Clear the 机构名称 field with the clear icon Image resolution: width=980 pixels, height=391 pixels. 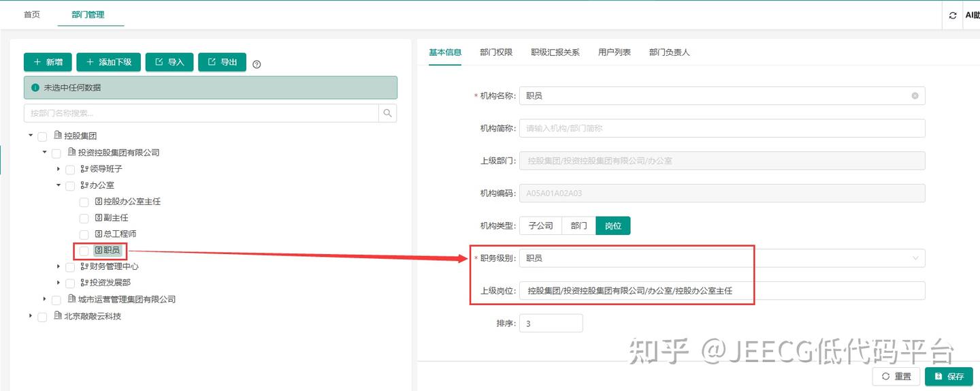(915, 96)
